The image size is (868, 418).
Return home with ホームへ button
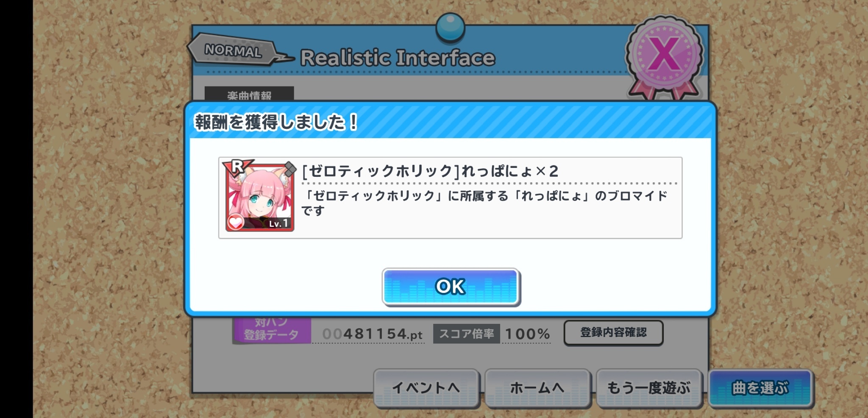point(537,387)
